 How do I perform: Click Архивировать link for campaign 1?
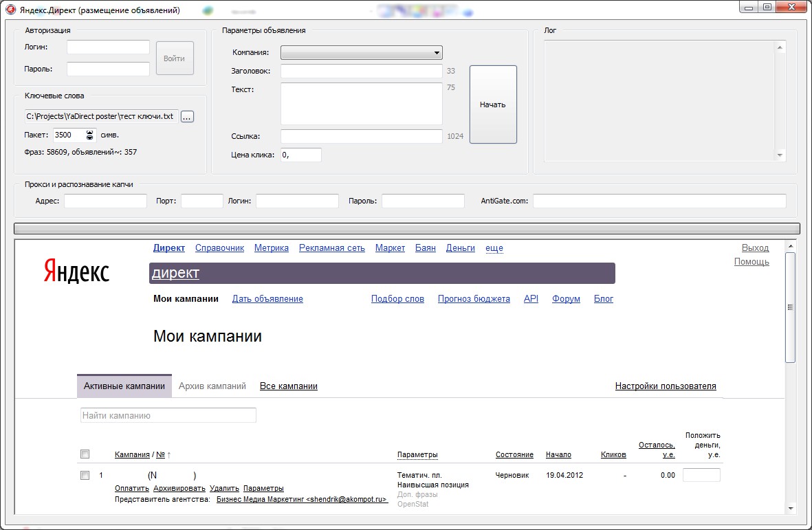pos(179,488)
